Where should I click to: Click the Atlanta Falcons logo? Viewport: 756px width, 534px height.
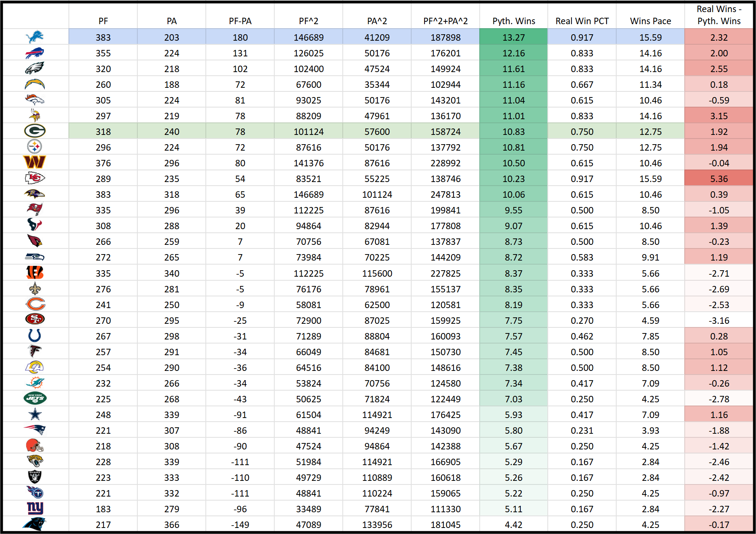[x=35, y=351]
